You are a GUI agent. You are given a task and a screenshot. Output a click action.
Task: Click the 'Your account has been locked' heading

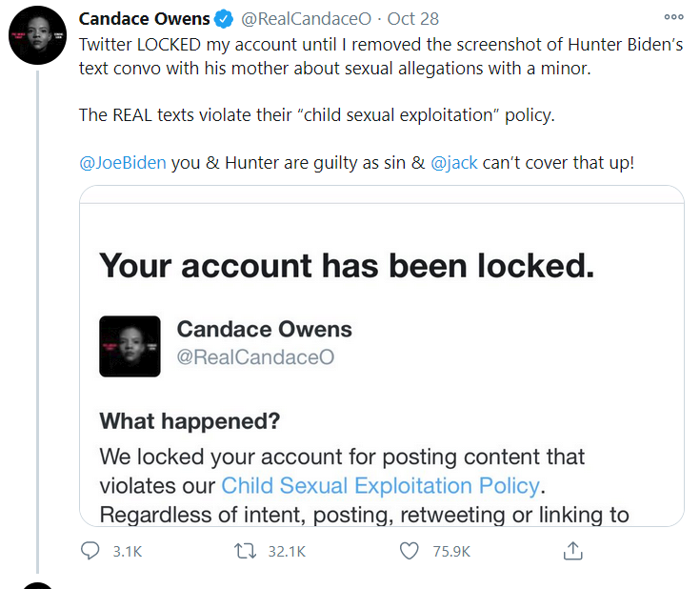click(347, 266)
